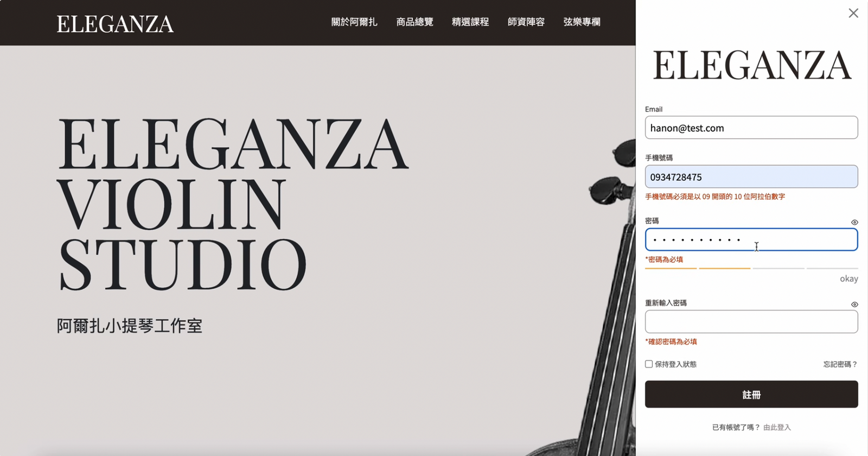Screen dimensions: 868x456
Task: Open the 關於阿爾扎 menu item
Action: pyautogui.click(x=354, y=22)
